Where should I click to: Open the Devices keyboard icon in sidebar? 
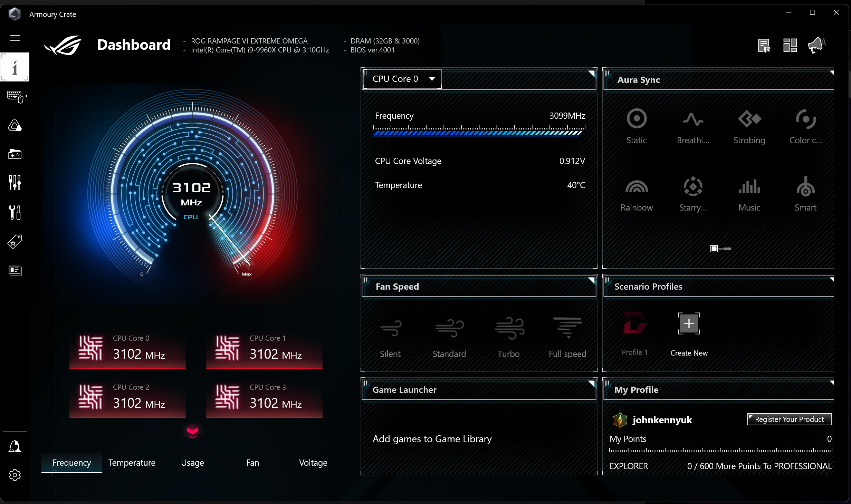point(15,96)
